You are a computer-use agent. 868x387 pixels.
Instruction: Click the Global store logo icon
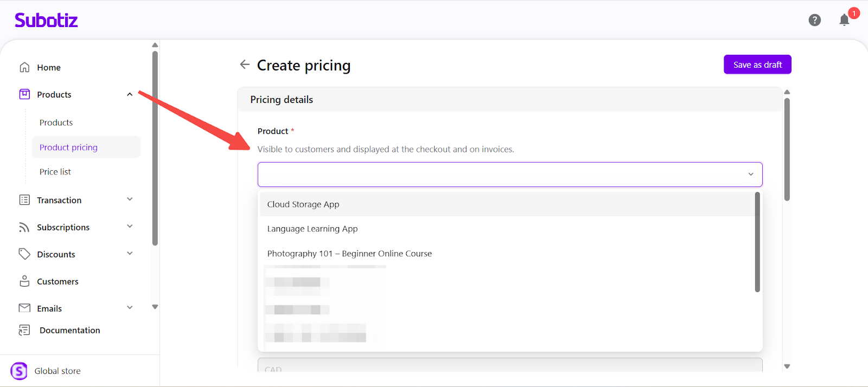click(x=19, y=371)
